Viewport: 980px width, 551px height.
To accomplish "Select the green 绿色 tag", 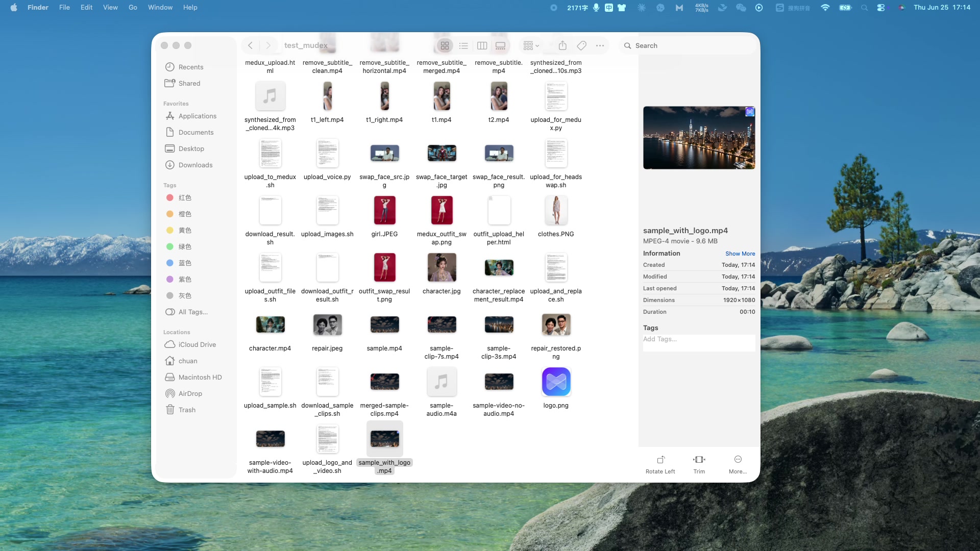I will click(x=196, y=247).
